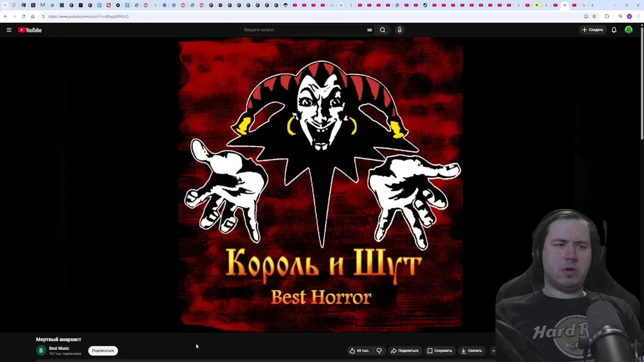Go back in browser history
The image size is (644, 362).
tap(5, 16)
